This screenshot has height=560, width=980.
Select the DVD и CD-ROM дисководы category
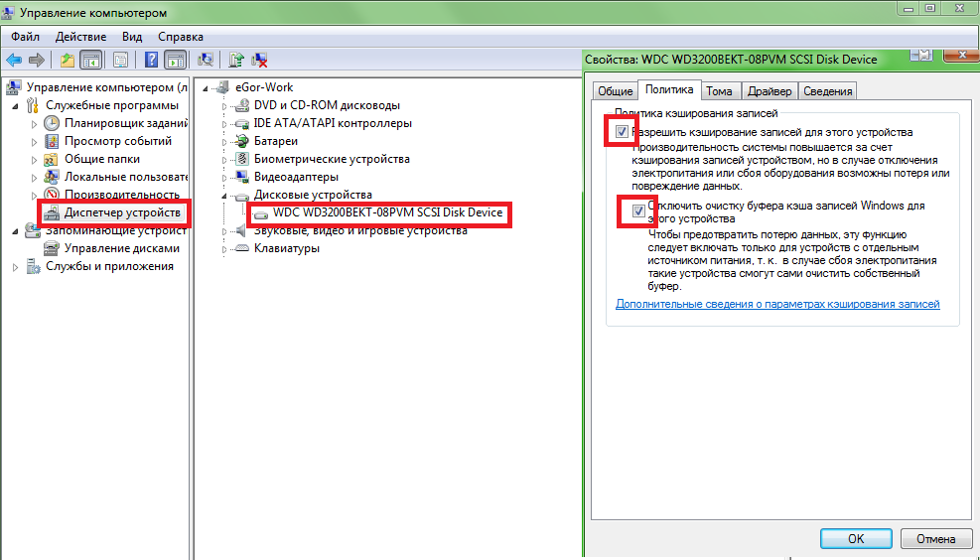(327, 105)
